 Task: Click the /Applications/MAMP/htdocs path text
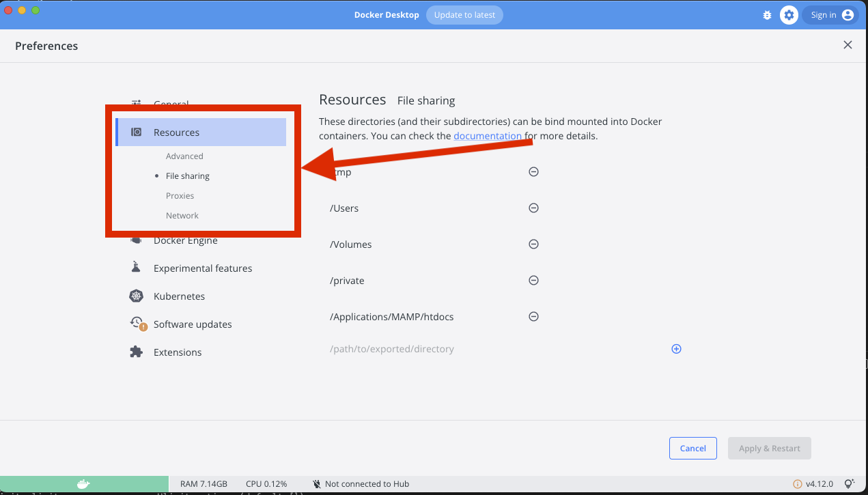tap(392, 317)
